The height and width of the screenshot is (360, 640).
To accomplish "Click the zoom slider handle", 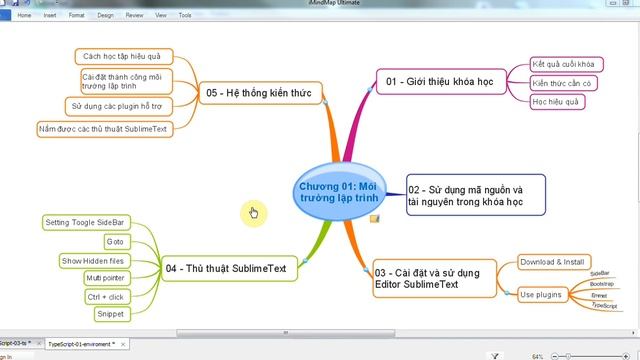I will (568, 357).
